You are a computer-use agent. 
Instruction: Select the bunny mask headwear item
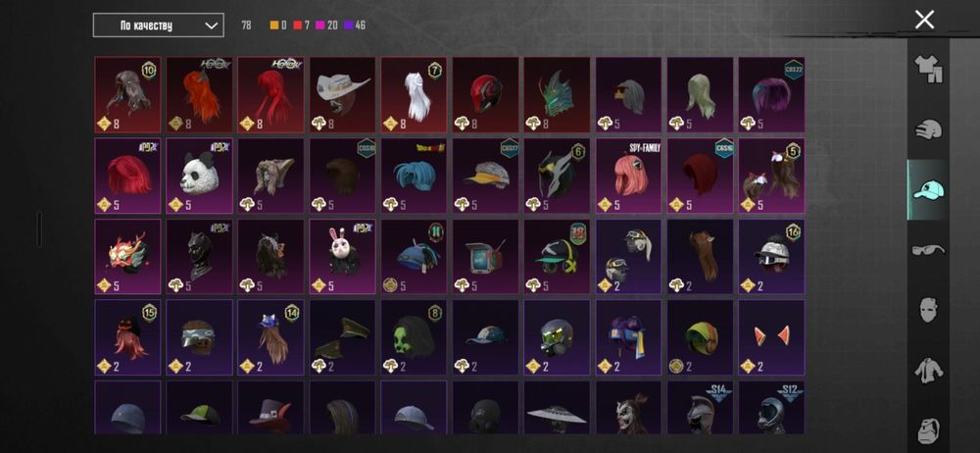pos(342,257)
